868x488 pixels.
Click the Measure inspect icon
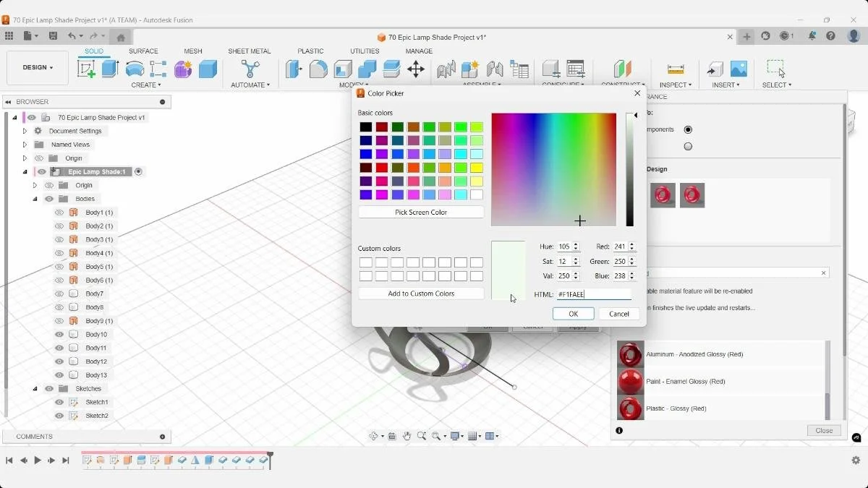coord(676,69)
